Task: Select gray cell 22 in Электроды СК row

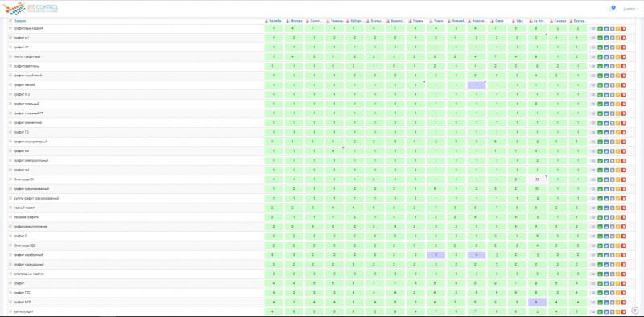Action: (x=537, y=179)
